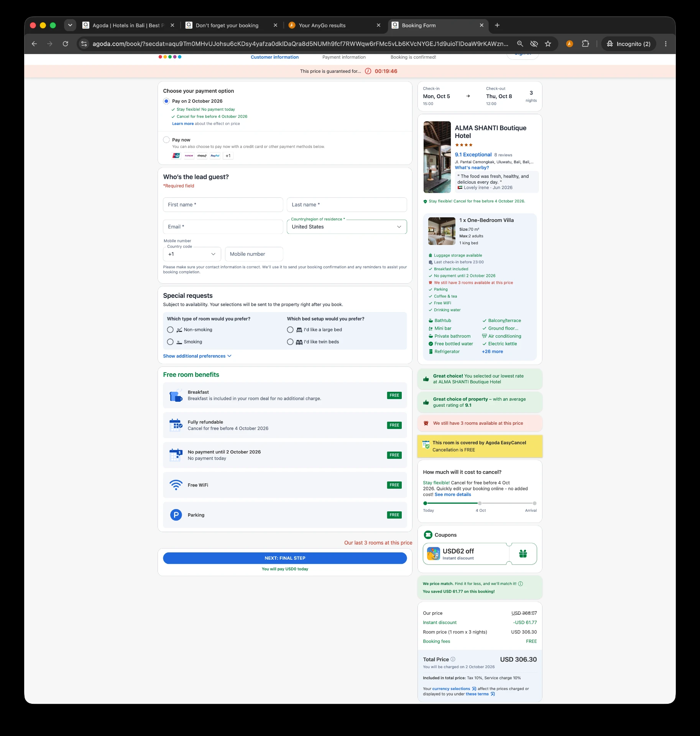Expand Show additional preferences
700x736 pixels.
(197, 356)
